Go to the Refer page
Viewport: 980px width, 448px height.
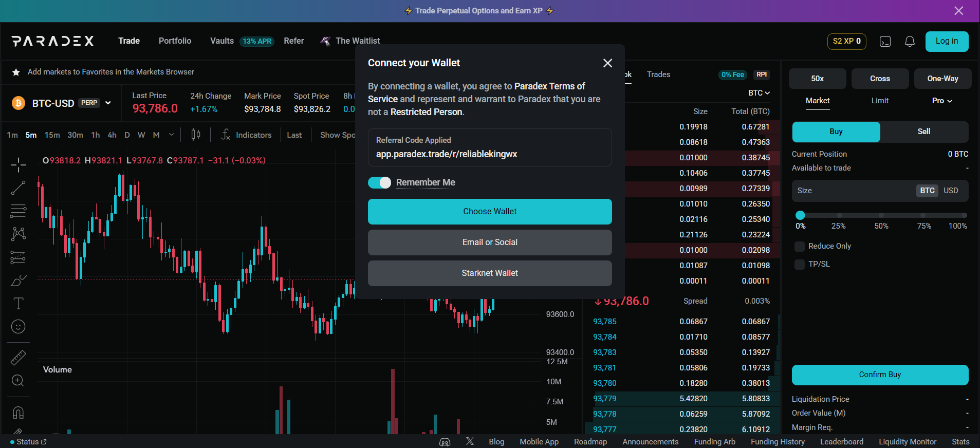coord(294,41)
